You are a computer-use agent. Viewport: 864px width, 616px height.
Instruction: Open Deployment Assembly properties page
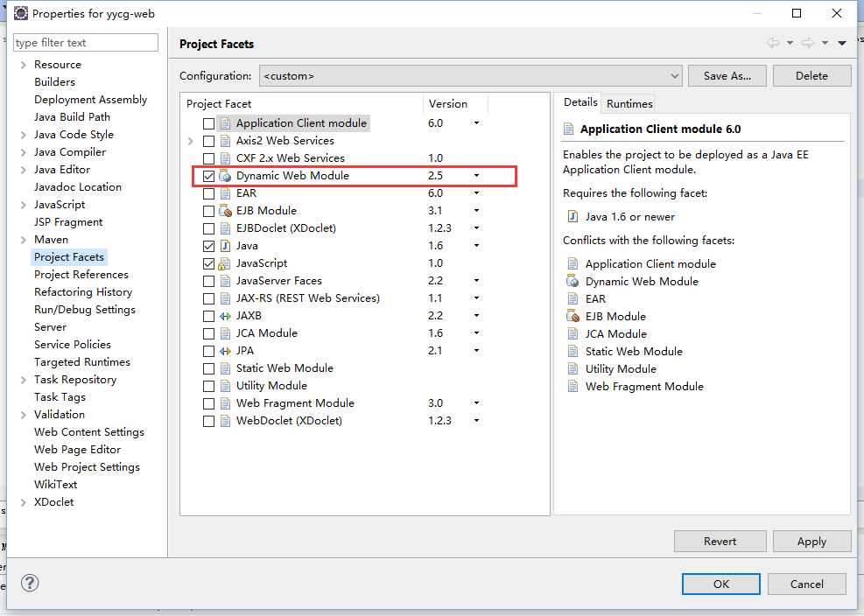tap(90, 100)
